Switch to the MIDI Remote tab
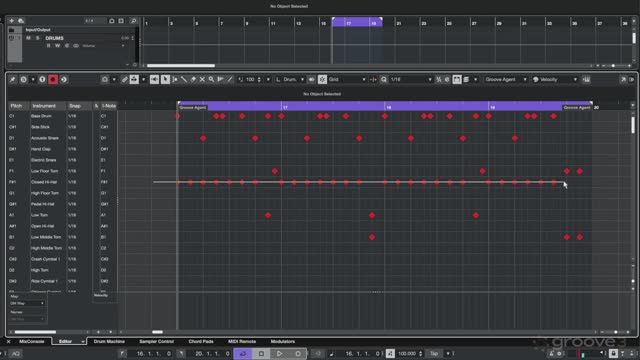Viewport: 640px width, 360px height. [242, 341]
